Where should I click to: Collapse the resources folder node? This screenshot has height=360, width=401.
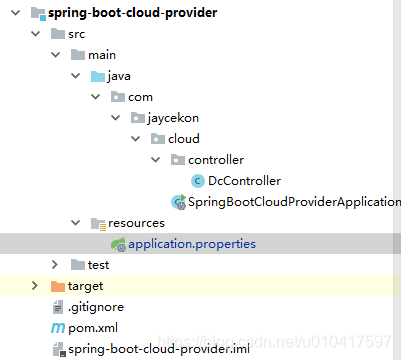click(x=76, y=223)
